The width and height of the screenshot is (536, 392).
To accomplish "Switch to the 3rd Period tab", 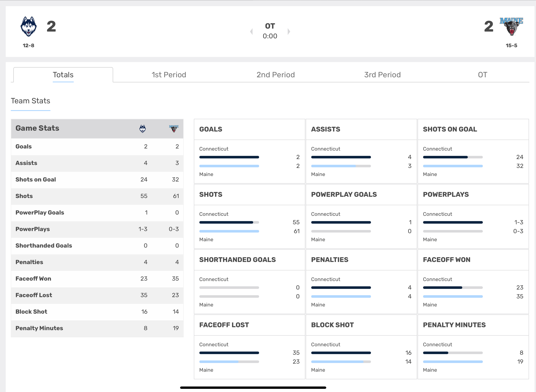I will point(382,75).
